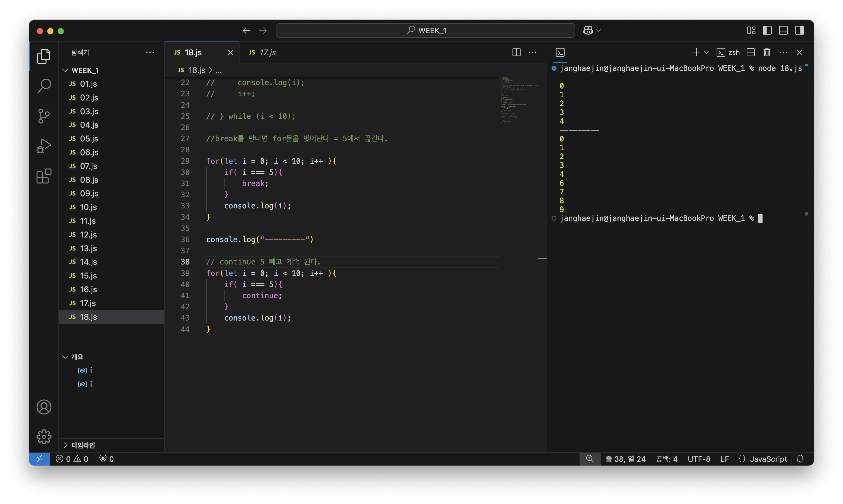Toggle the primary side bar visibility

click(767, 31)
